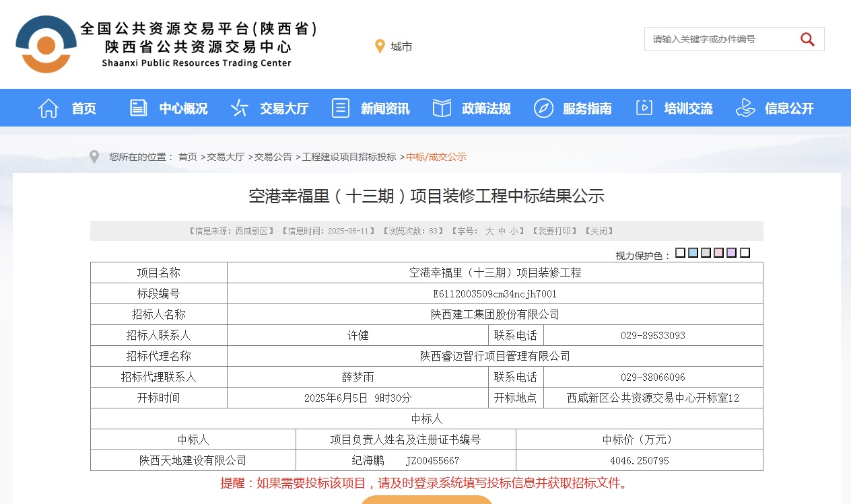Click the open book icon beside 政策法规
This screenshot has height=504, width=851.
442,108
